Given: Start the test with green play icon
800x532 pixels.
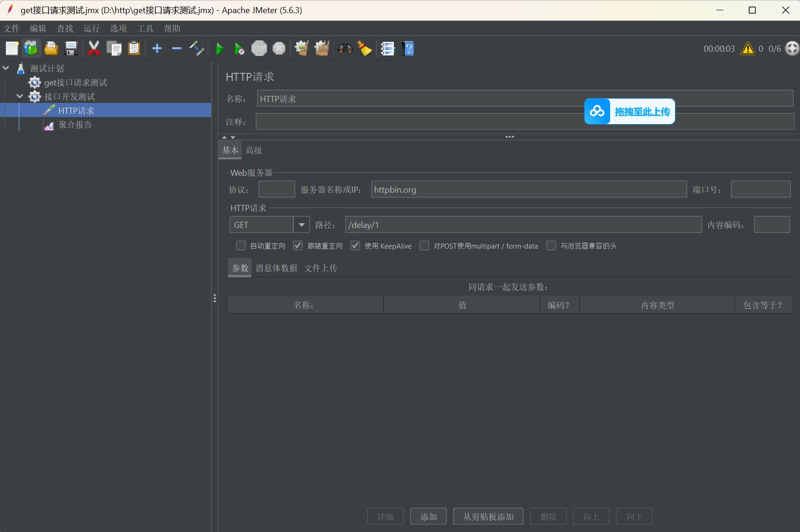Looking at the screenshot, I should (220, 48).
